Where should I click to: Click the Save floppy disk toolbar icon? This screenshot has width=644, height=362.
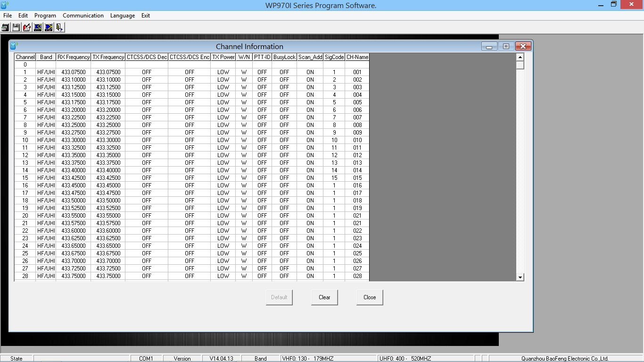point(16,27)
